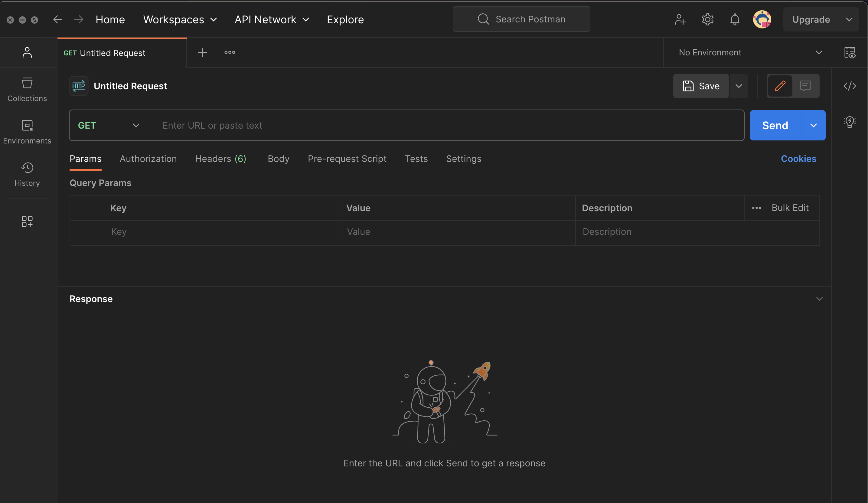The image size is (868, 503).
Task: Open query params column options ellipsis
Action: point(757,208)
